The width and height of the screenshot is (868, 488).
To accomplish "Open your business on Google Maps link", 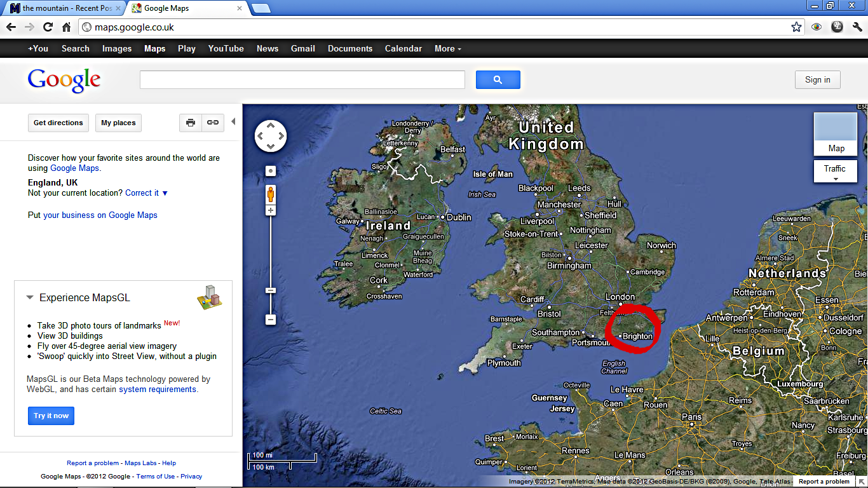I will point(100,215).
